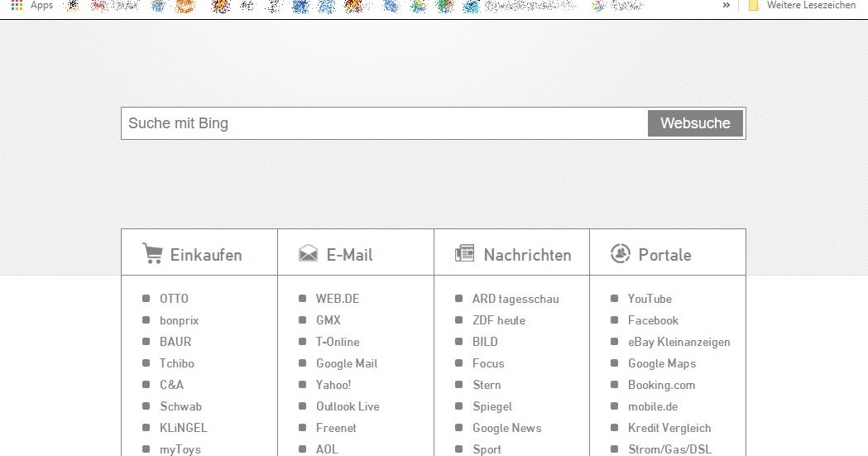Open the AOL link
This screenshot has width=868, height=456.
327,449
